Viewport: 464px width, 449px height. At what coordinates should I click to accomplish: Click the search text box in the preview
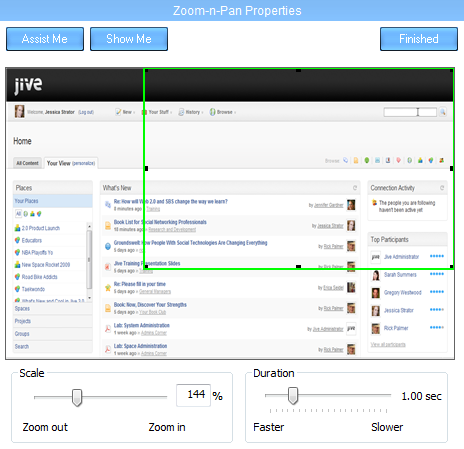410,112
